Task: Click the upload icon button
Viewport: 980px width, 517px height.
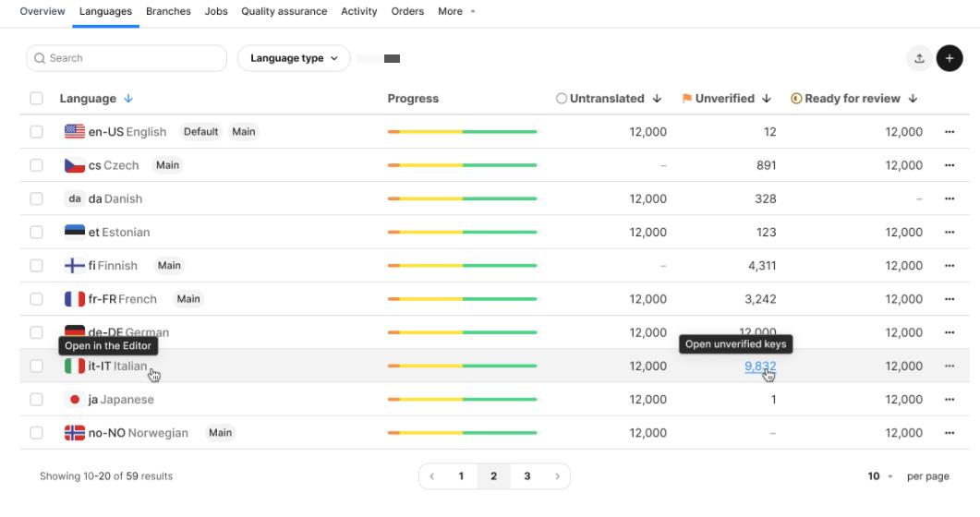Action: coord(919,58)
